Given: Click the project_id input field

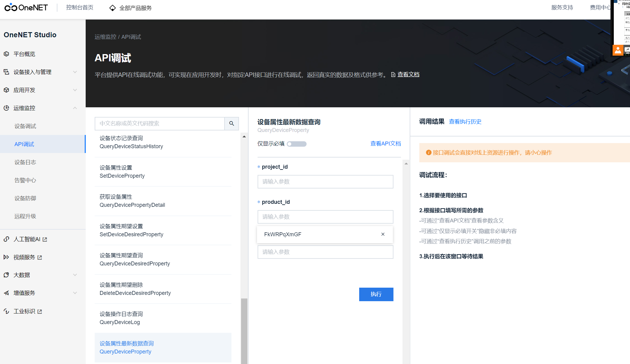Looking at the screenshot, I should pyautogui.click(x=325, y=182).
